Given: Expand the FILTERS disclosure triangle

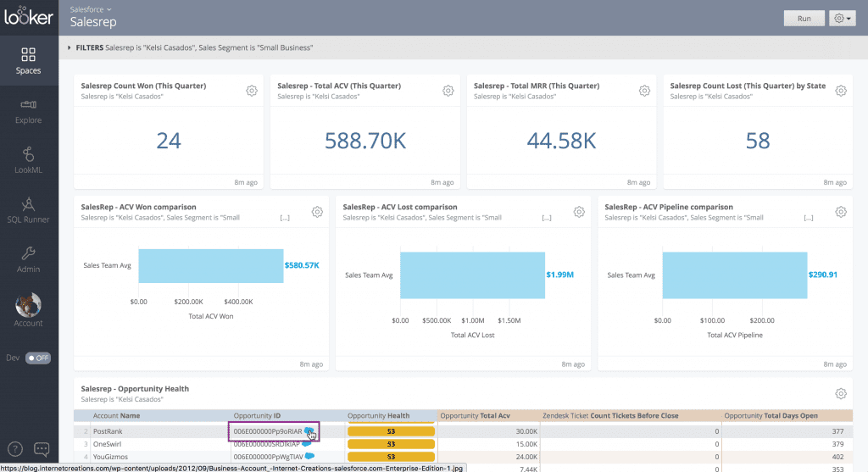Looking at the screenshot, I should (70, 48).
